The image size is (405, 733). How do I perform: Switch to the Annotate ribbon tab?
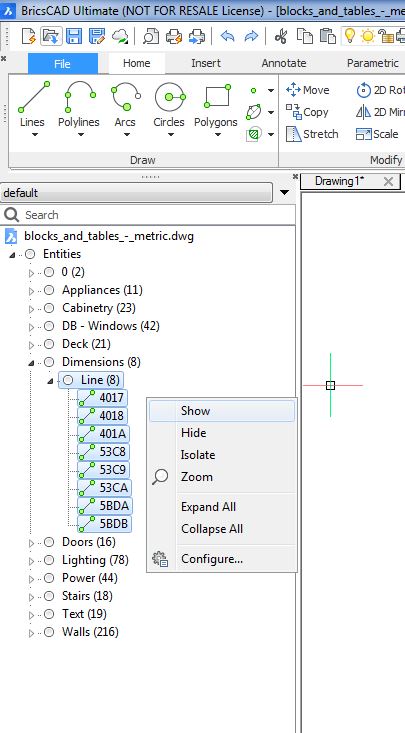click(284, 63)
